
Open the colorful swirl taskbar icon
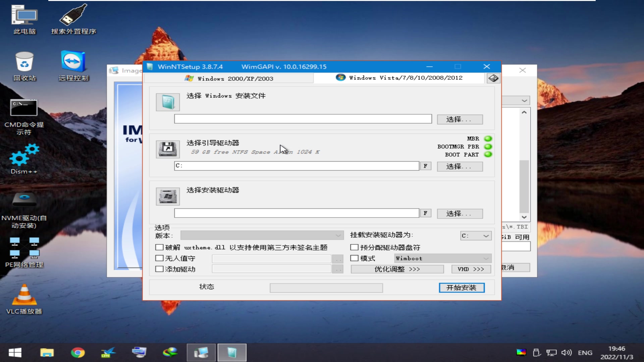coord(170,353)
